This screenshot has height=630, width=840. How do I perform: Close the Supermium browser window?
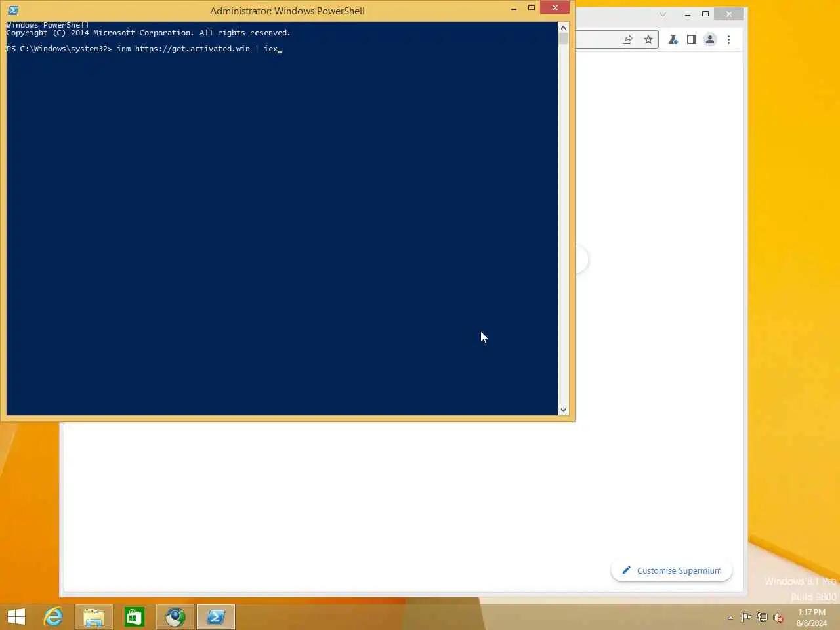click(729, 14)
